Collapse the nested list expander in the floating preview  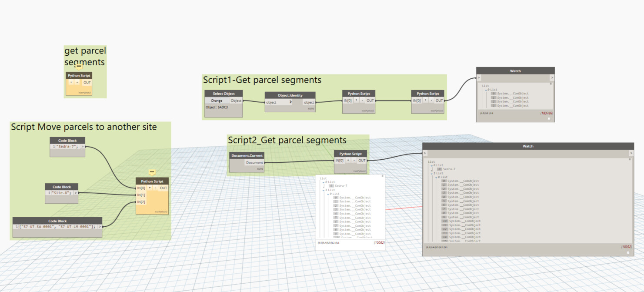tap(327, 194)
